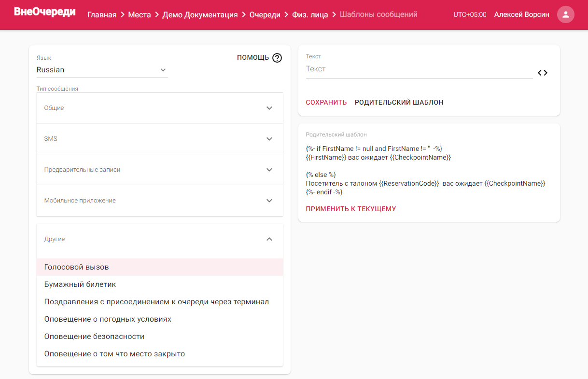Image resolution: width=588 pixels, height=379 pixels.
Task: Open Физ. лица breadcrumb
Action: point(310,15)
